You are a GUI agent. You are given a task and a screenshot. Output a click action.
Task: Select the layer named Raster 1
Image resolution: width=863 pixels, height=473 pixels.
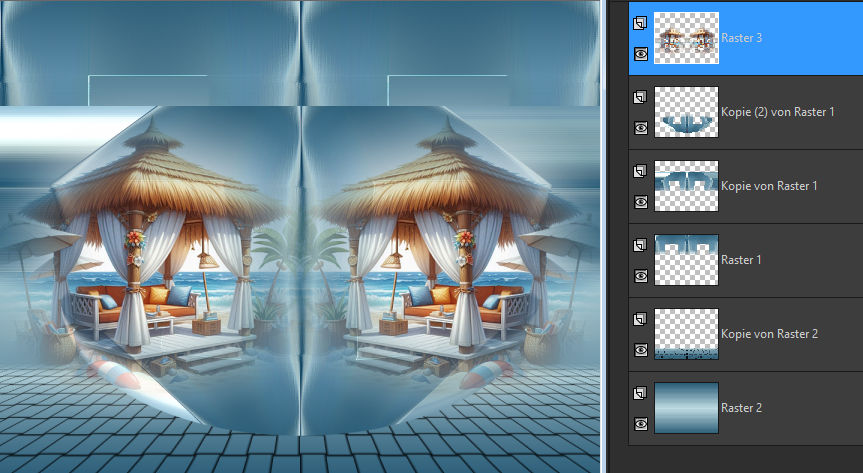pos(742,260)
